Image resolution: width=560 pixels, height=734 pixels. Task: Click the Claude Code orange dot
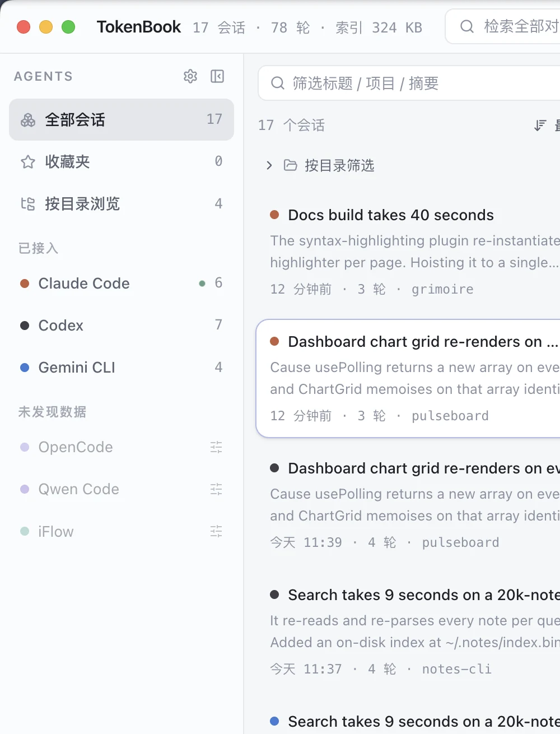pos(25,284)
